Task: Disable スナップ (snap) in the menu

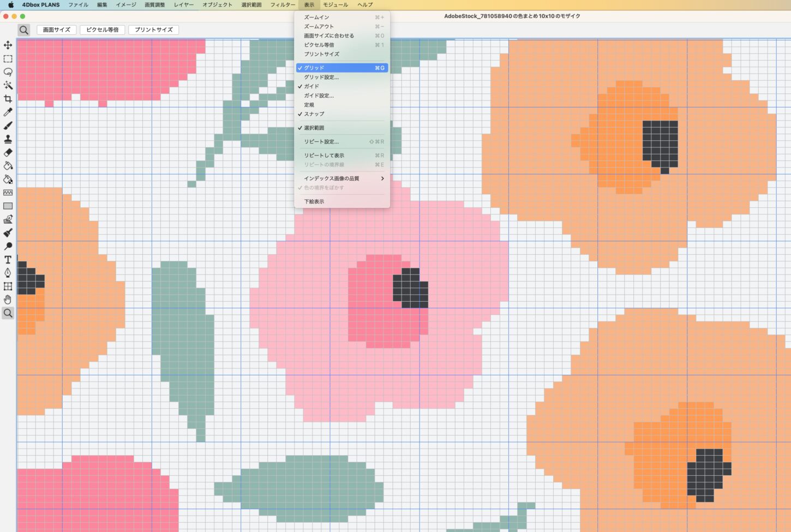Action: click(x=314, y=114)
